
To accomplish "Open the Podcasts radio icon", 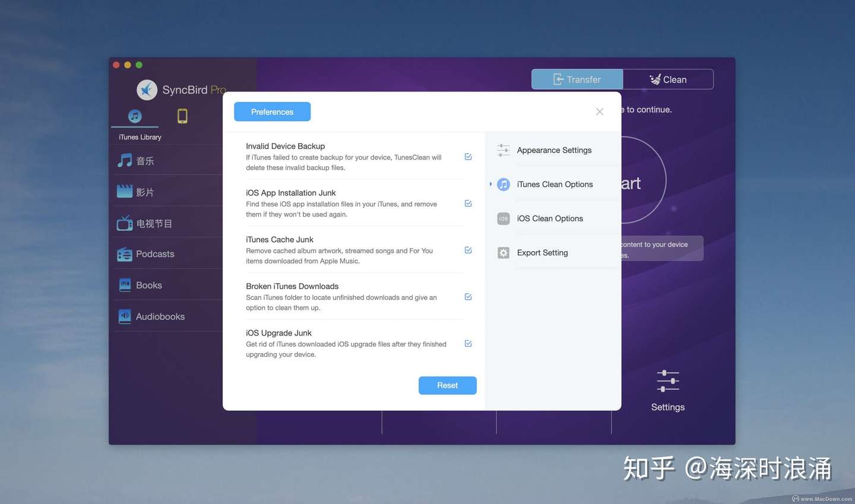I will (125, 254).
